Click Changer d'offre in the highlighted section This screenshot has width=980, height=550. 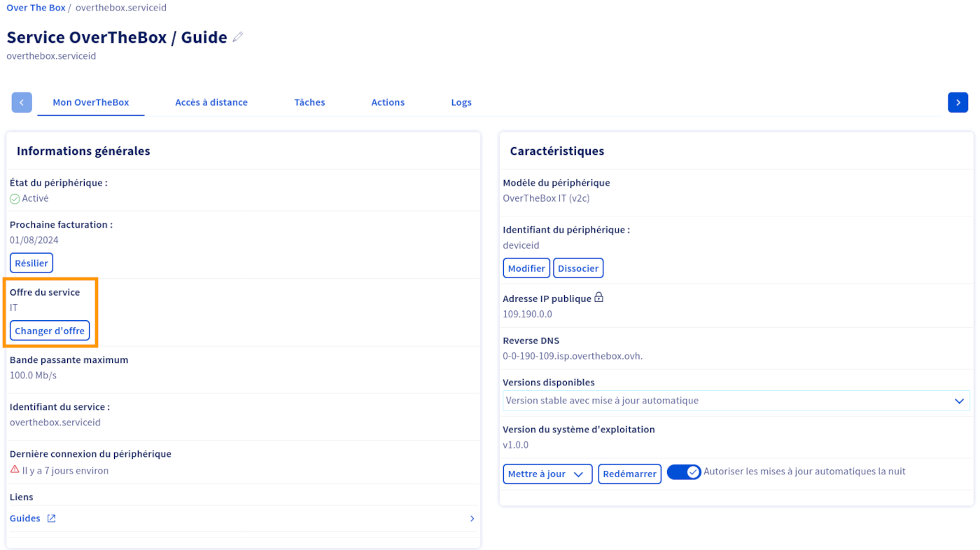click(x=50, y=330)
